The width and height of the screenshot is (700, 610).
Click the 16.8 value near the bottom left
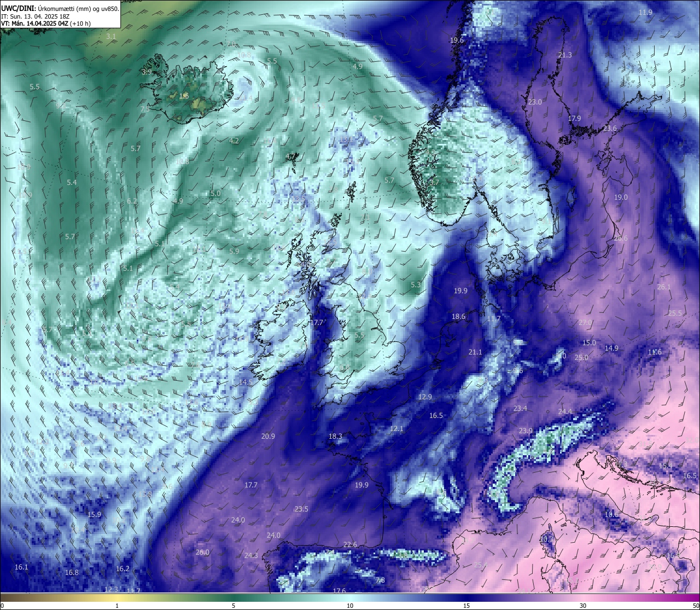click(72, 573)
